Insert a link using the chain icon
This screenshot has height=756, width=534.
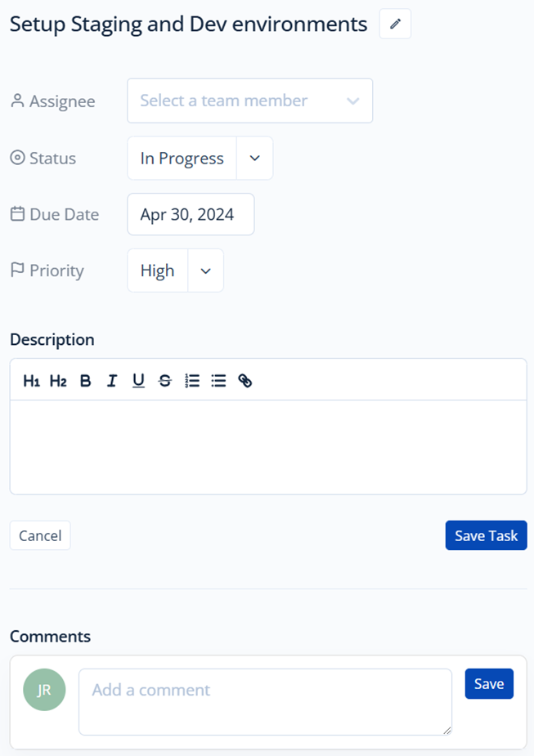pyautogui.click(x=245, y=381)
